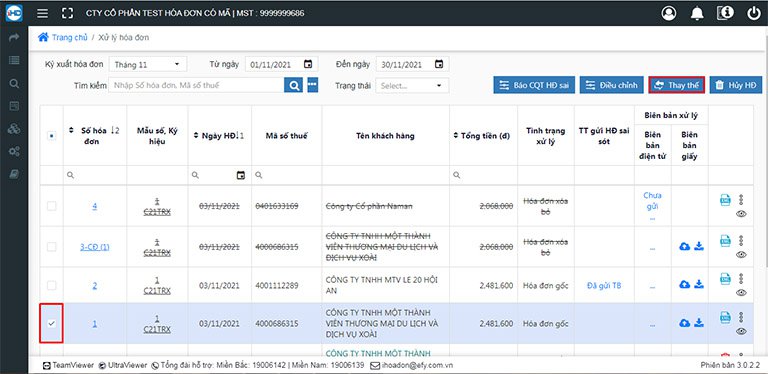Open the cubes sidebar icon
This screenshot has width=768, height=374.
point(14,129)
